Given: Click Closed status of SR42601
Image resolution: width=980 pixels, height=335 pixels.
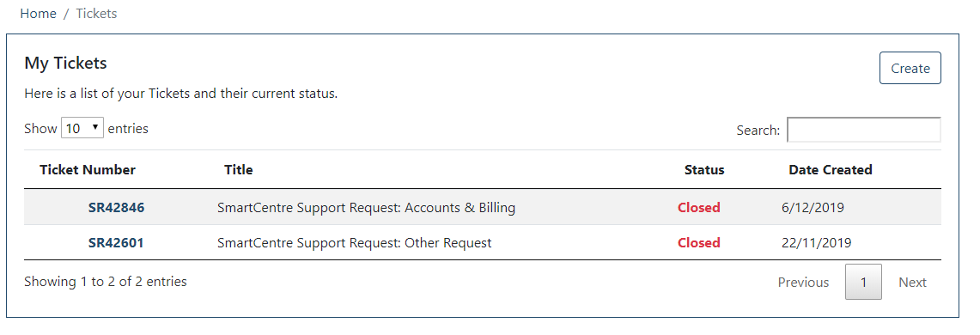Looking at the screenshot, I should pos(699,242).
